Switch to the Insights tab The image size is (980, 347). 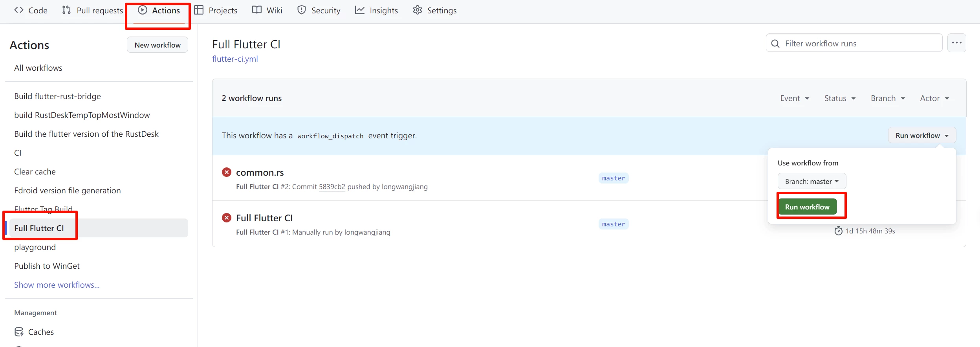click(376, 11)
